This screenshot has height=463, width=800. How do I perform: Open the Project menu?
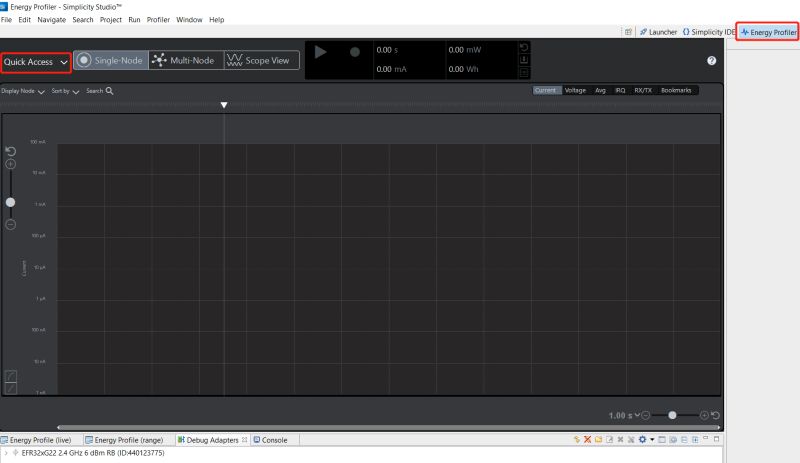pos(111,20)
